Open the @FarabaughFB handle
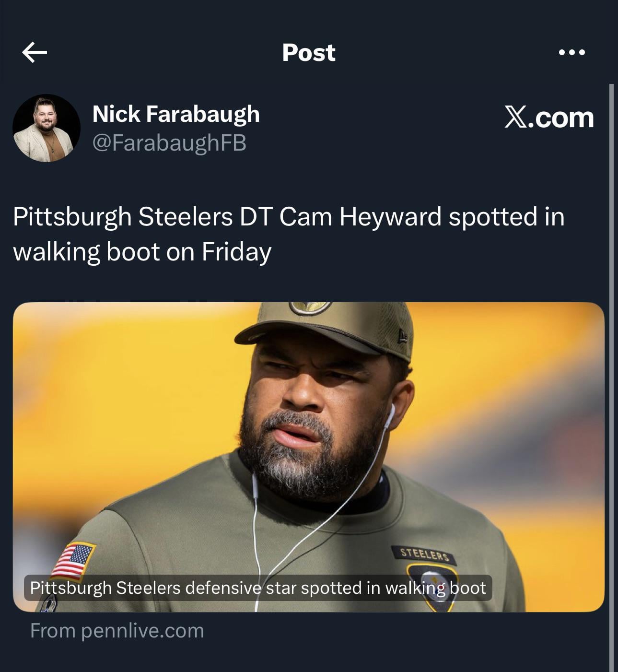The width and height of the screenshot is (618, 672). [169, 142]
